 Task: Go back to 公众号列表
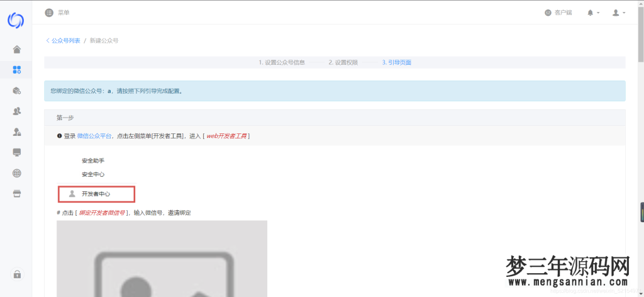coord(63,40)
